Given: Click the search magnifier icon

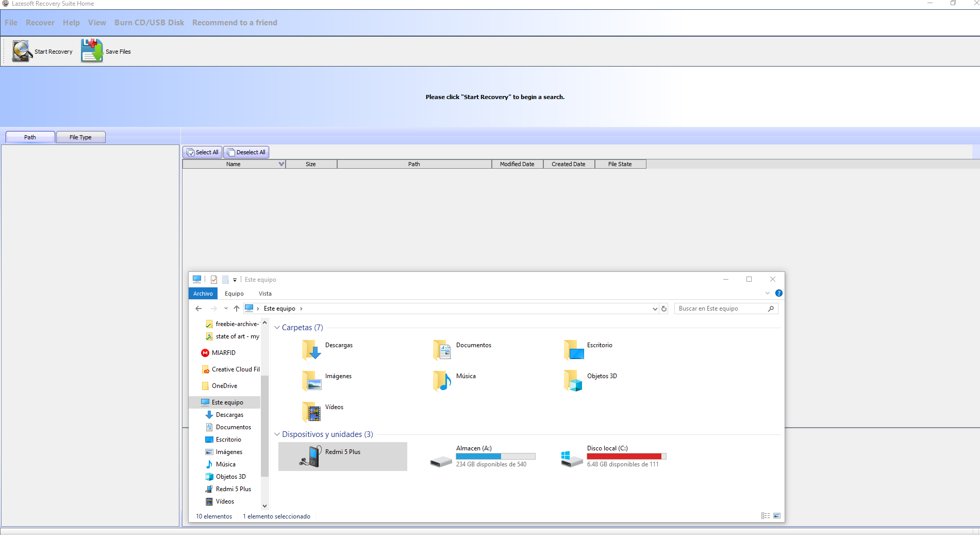Looking at the screenshot, I should click(771, 309).
